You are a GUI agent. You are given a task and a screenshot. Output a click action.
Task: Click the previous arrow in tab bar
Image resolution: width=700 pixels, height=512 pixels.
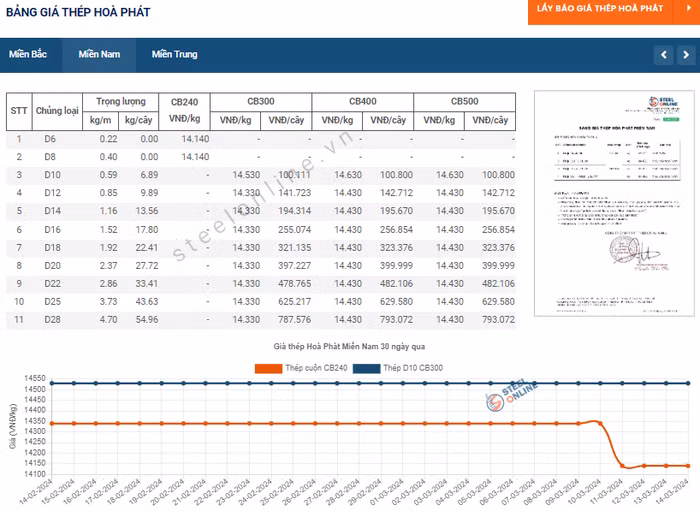click(664, 54)
